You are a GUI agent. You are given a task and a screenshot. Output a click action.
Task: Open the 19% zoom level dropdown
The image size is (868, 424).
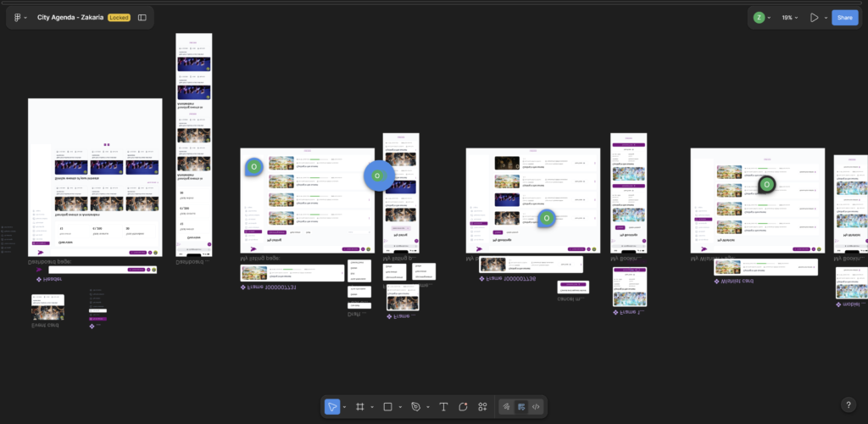tap(790, 17)
